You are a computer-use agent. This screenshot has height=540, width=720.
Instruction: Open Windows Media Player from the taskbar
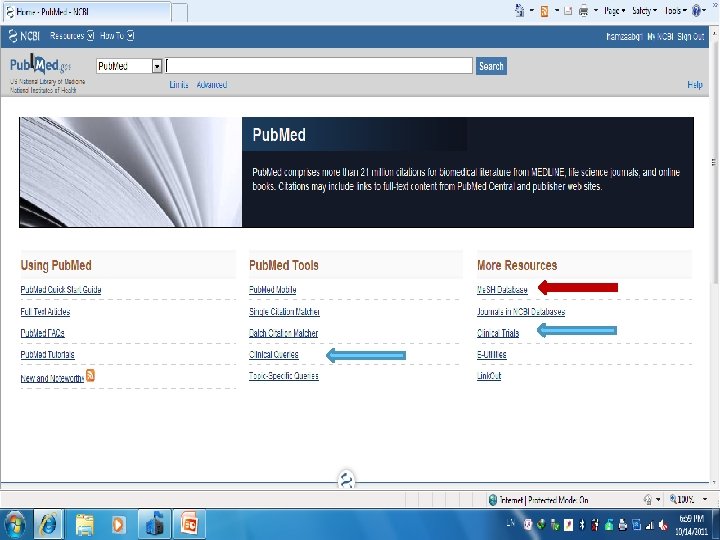pos(118,524)
